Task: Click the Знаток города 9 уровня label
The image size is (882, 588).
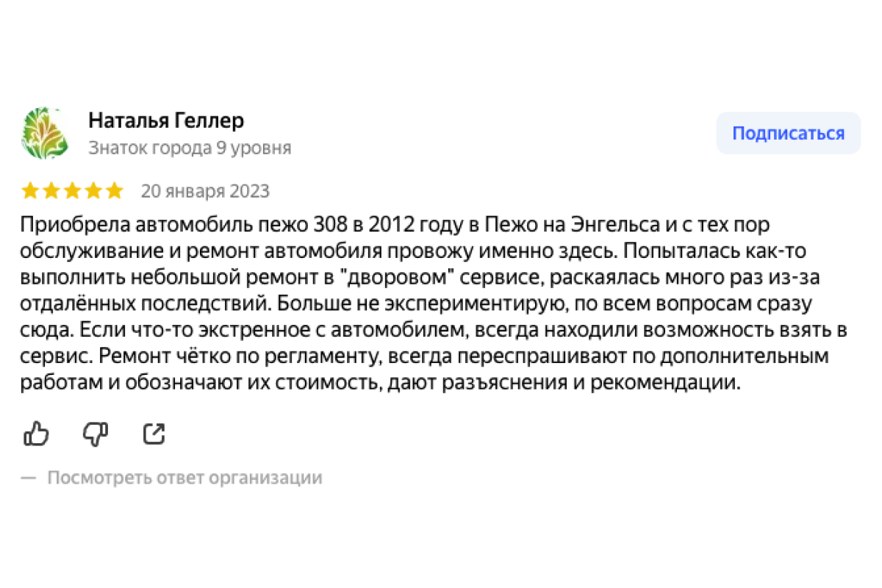Action: click(x=190, y=148)
